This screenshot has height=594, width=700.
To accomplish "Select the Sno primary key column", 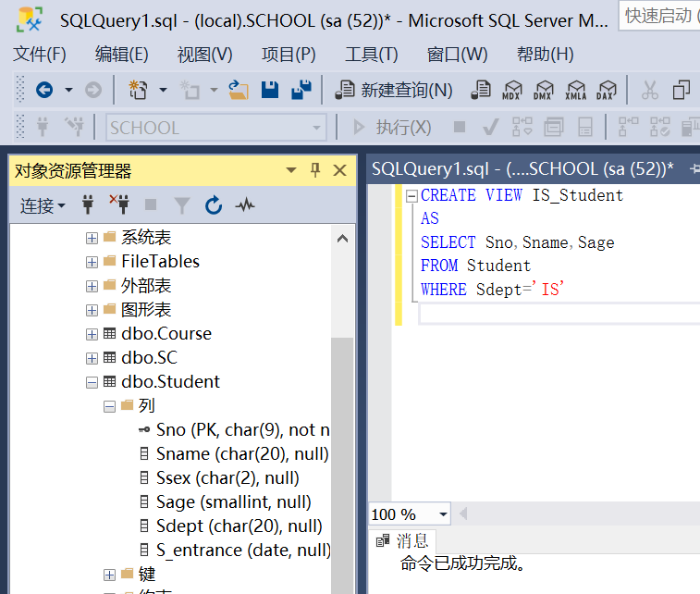I will [x=234, y=430].
